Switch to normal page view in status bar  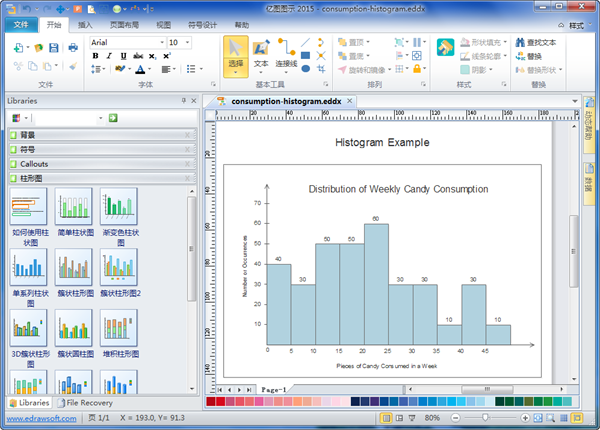point(386,418)
